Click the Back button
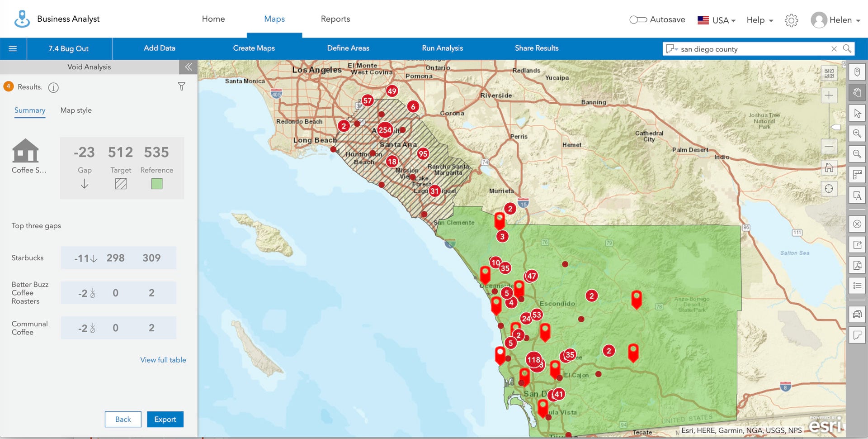 123,420
